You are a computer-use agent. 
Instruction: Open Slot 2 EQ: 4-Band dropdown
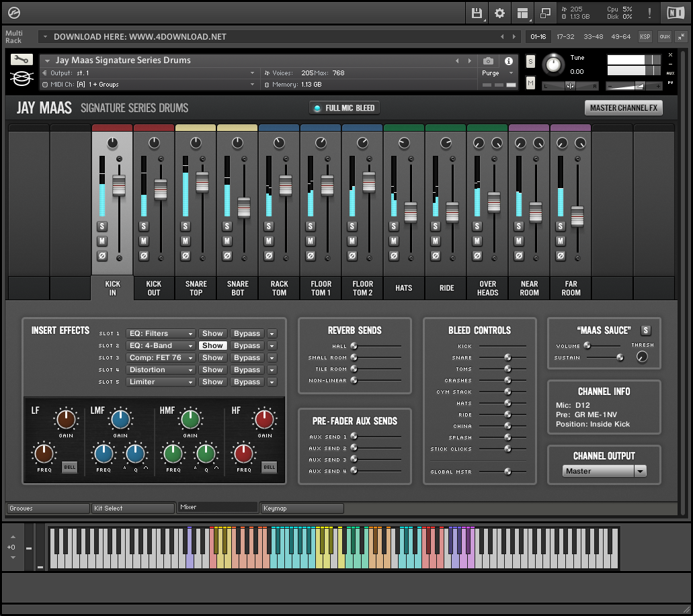161,345
